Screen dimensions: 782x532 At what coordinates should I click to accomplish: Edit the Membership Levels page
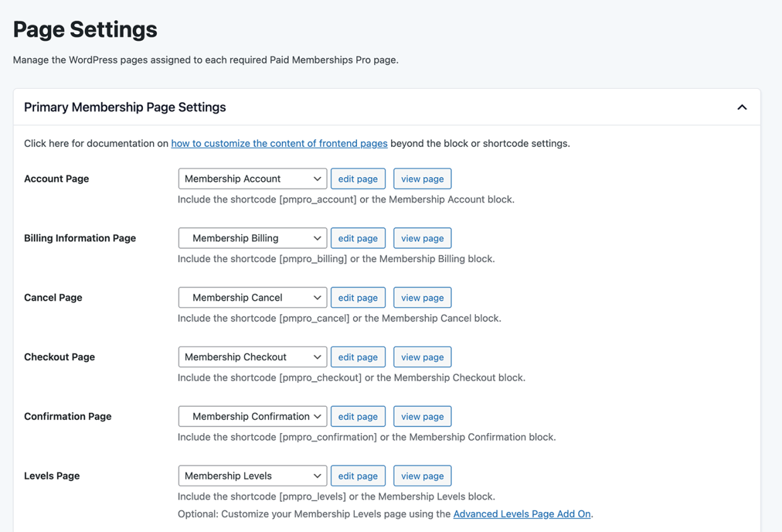click(358, 475)
